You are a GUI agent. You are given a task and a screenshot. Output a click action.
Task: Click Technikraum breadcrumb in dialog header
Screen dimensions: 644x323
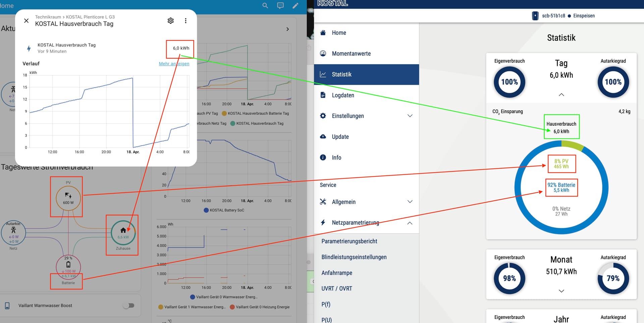[48, 17]
